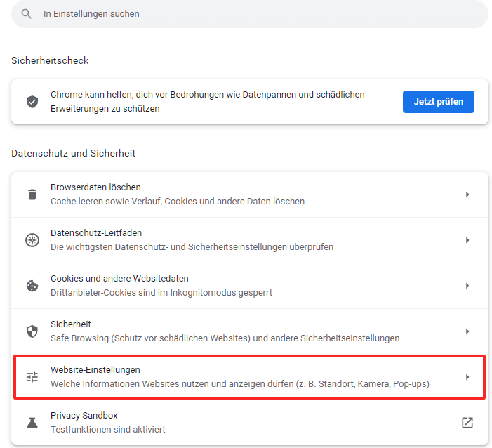The image size is (492, 448).
Task: Expand Website-Einstellungen via its right arrow
Action: 467,377
